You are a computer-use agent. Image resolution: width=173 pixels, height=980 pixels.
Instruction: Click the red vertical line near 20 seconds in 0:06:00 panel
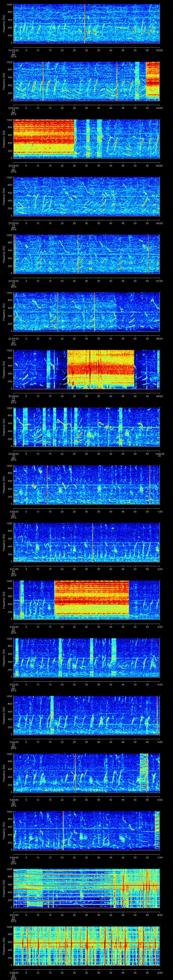(x=63, y=831)
